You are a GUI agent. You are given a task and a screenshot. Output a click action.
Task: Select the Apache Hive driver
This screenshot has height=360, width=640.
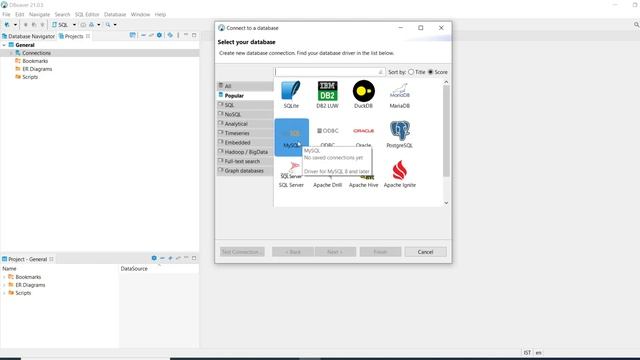click(x=363, y=184)
